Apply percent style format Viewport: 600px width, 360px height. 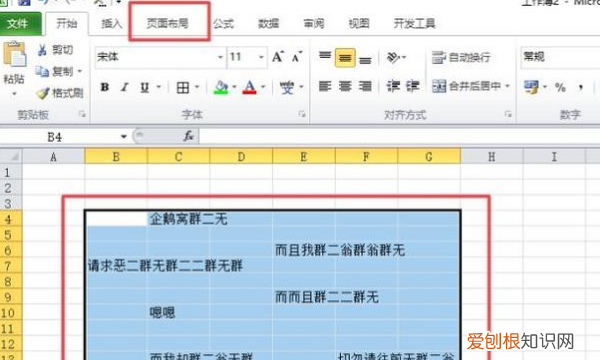pyautogui.click(x=560, y=87)
